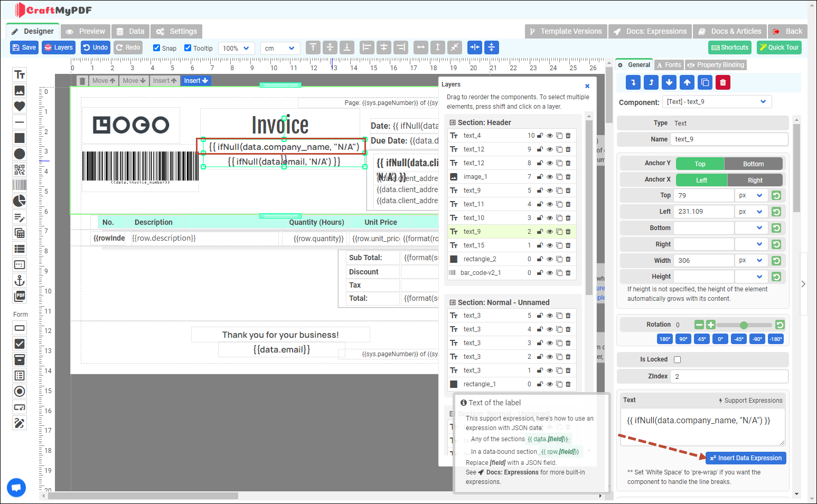
Task: Click the distribute horizontally blue icon
Action: [x=475, y=47]
